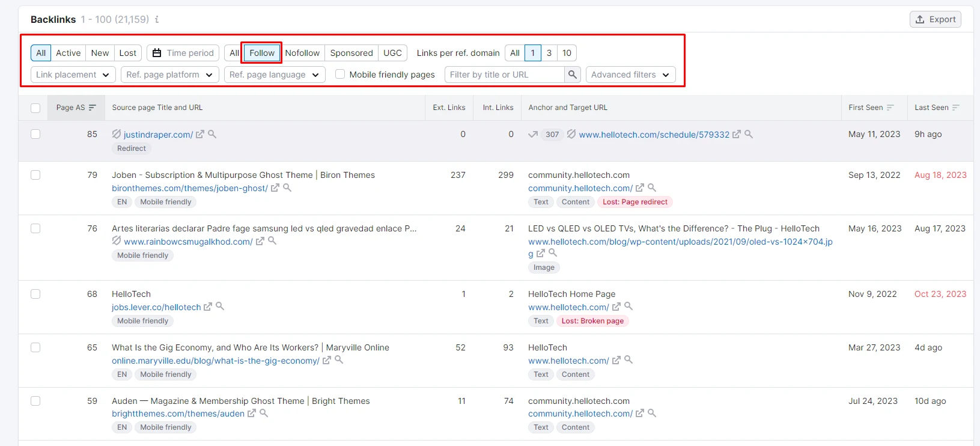980x446 pixels.
Task: Click the Filter by title or URL field
Action: (x=505, y=75)
